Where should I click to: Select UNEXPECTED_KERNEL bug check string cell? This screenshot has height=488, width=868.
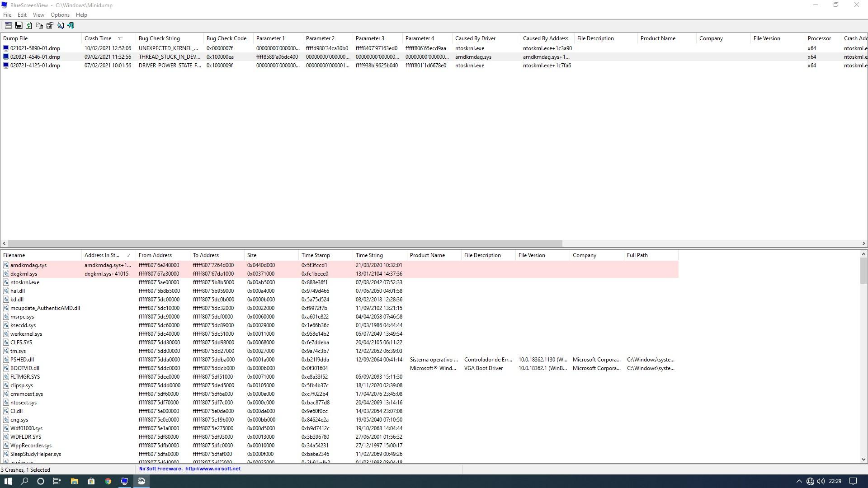click(168, 48)
